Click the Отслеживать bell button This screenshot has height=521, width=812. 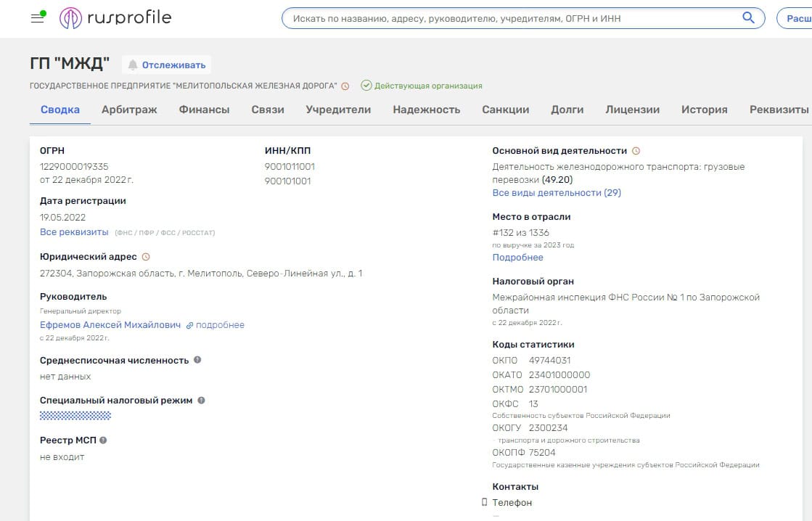[x=166, y=65]
